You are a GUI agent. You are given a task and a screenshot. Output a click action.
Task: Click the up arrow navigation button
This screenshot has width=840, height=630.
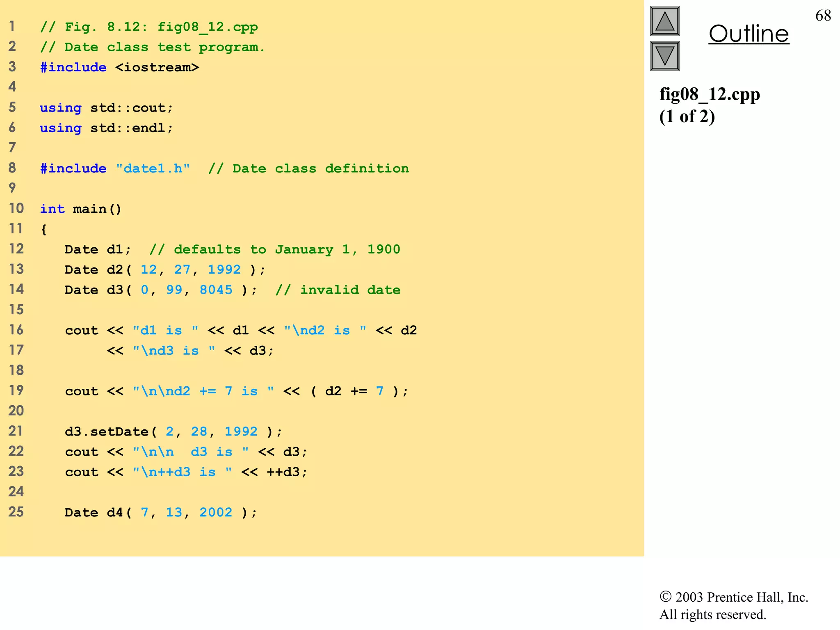664,21
